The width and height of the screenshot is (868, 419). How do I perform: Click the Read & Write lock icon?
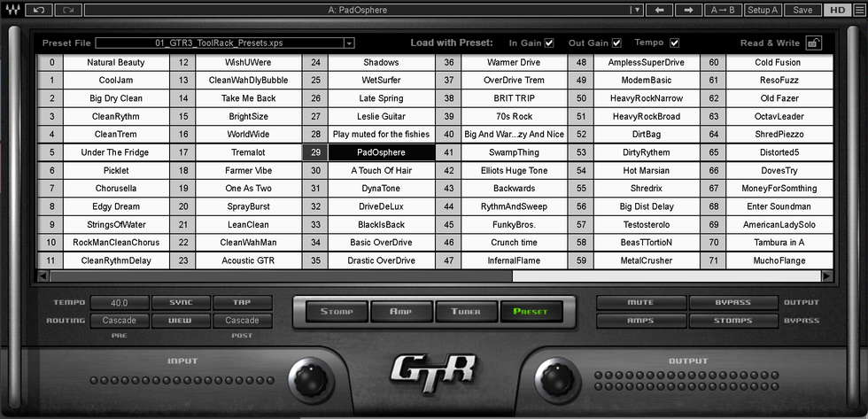[x=813, y=43]
